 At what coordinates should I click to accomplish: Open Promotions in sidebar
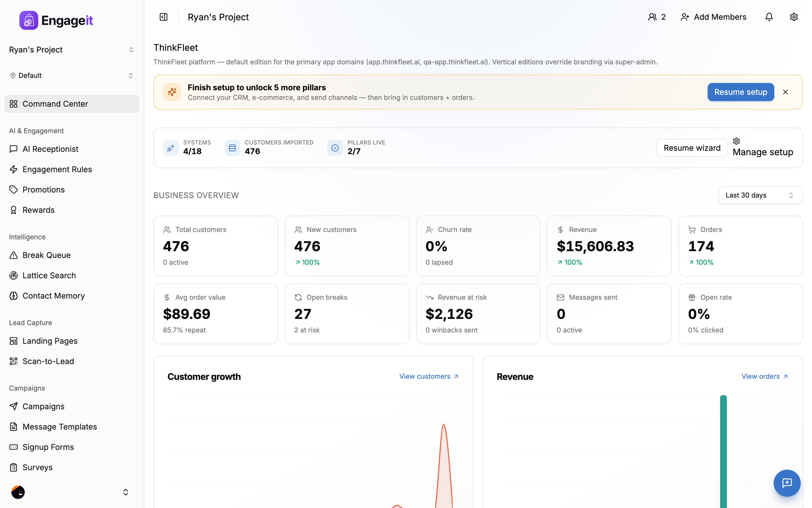click(x=71, y=189)
